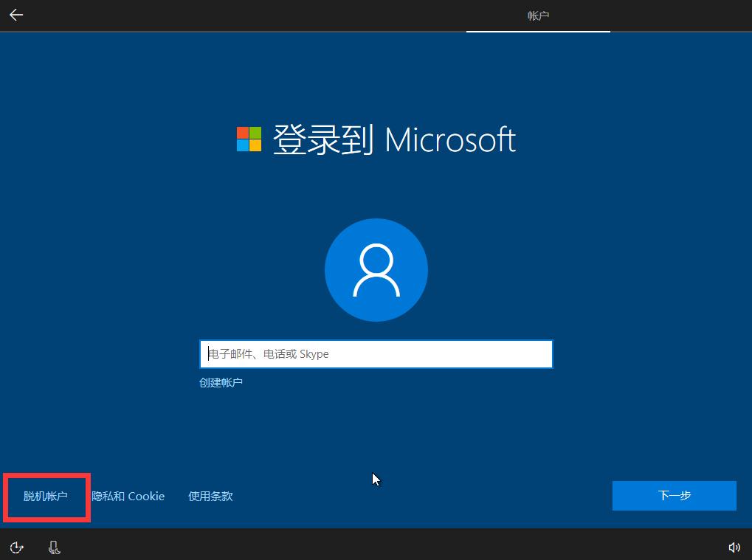Select the person silhouette inside the avatar
The image size is (752, 560).
click(x=376, y=273)
